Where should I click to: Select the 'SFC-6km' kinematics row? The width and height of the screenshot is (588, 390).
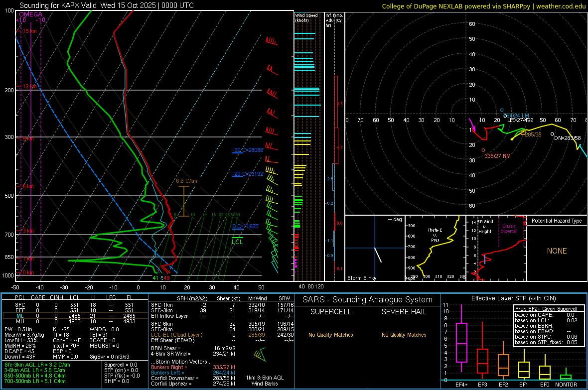[x=222, y=324]
